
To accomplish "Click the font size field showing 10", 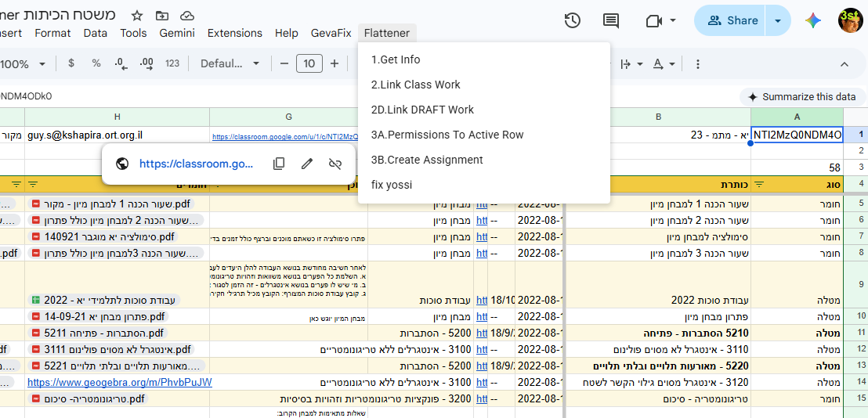I will coord(309,63).
